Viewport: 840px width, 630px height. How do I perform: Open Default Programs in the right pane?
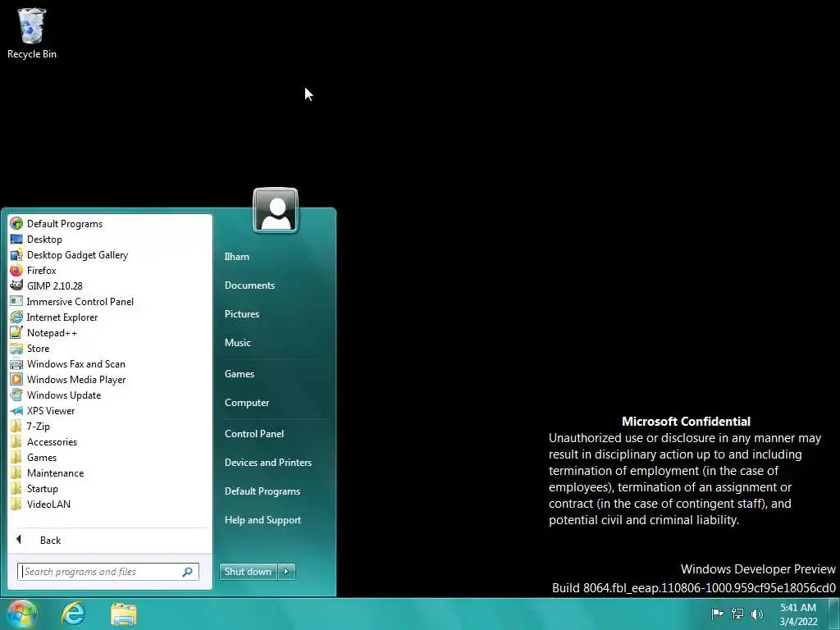[x=262, y=491]
